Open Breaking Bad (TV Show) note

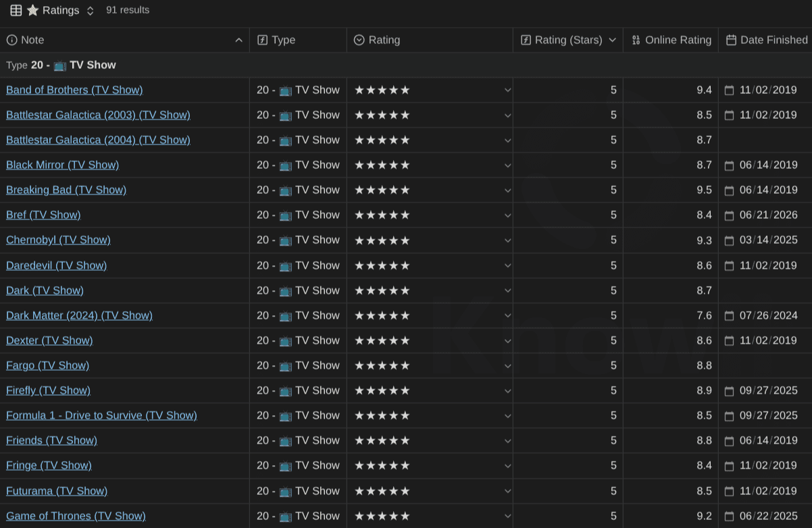(66, 190)
